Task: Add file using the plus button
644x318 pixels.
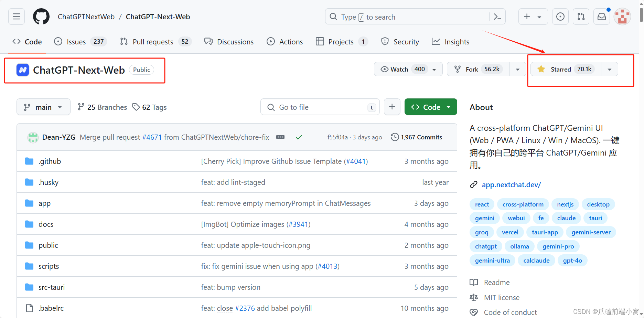Action: [x=392, y=107]
